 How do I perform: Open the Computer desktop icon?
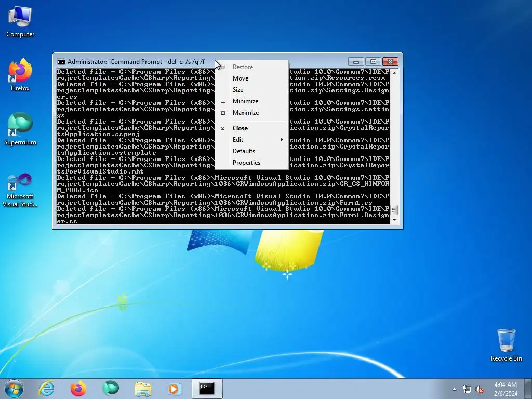coord(20,22)
